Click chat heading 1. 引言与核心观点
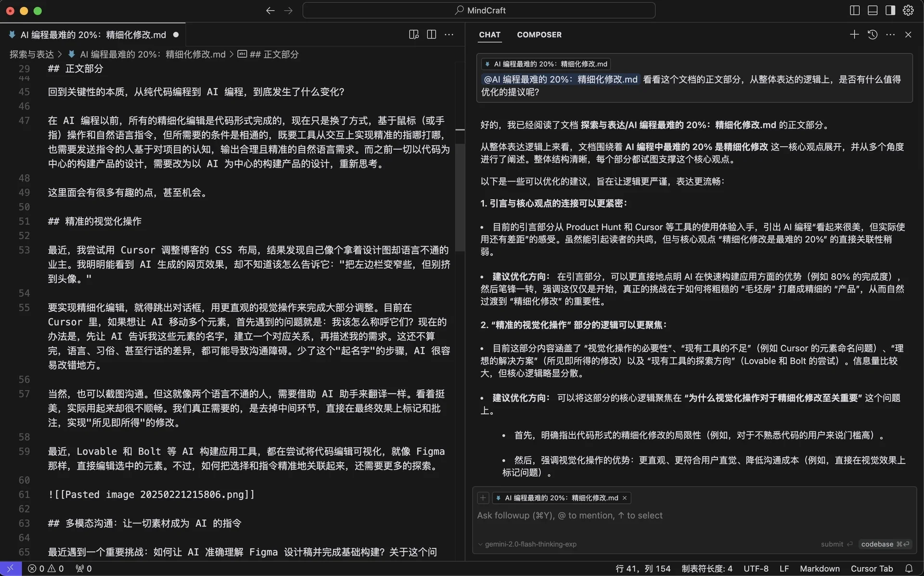This screenshot has height=576, width=924. point(553,203)
